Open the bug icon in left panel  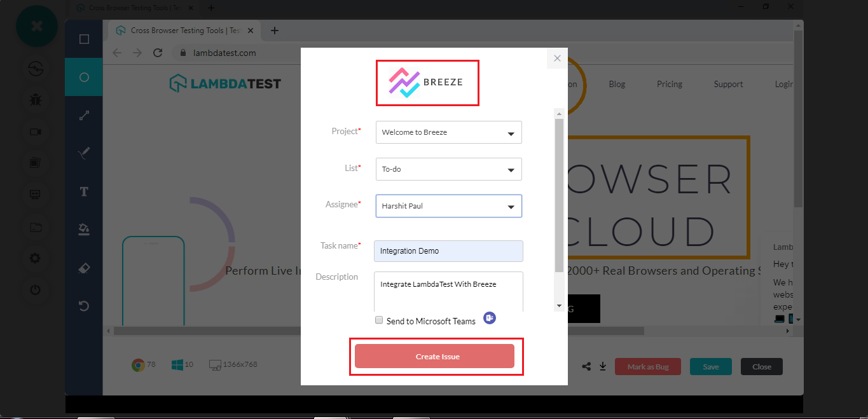point(35,99)
